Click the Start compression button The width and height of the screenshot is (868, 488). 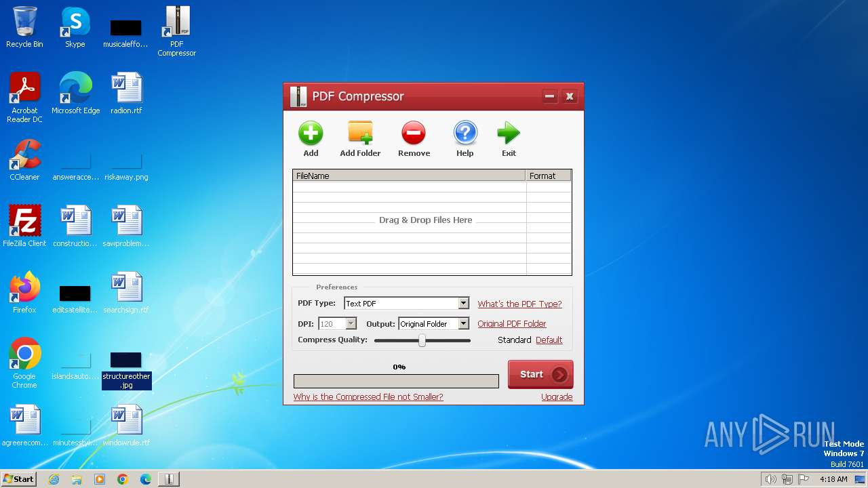click(x=540, y=374)
